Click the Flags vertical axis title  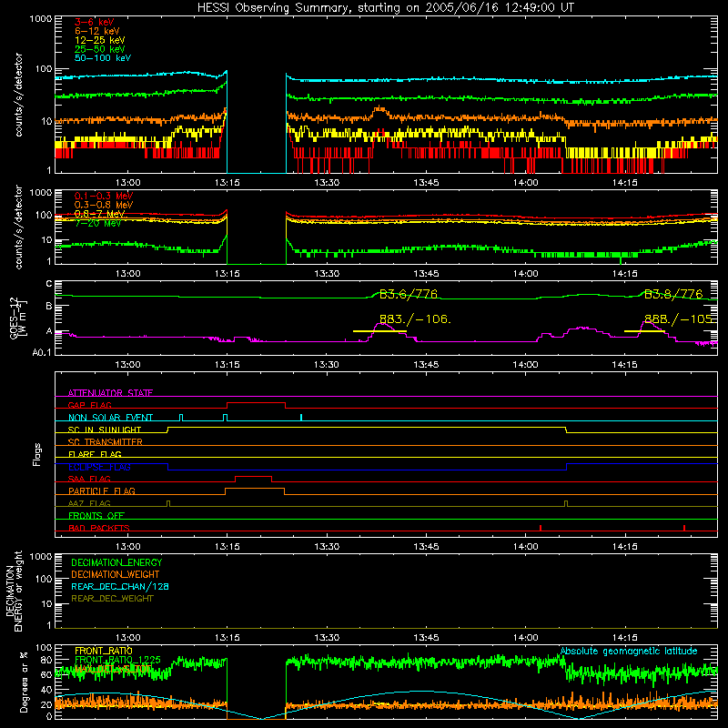point(37,454)
